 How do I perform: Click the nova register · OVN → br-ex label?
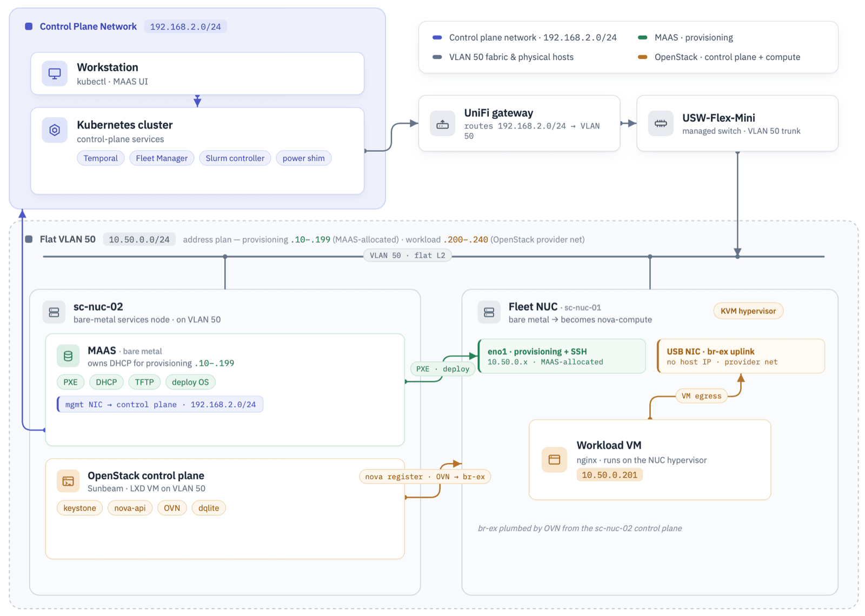coord(425,477)
